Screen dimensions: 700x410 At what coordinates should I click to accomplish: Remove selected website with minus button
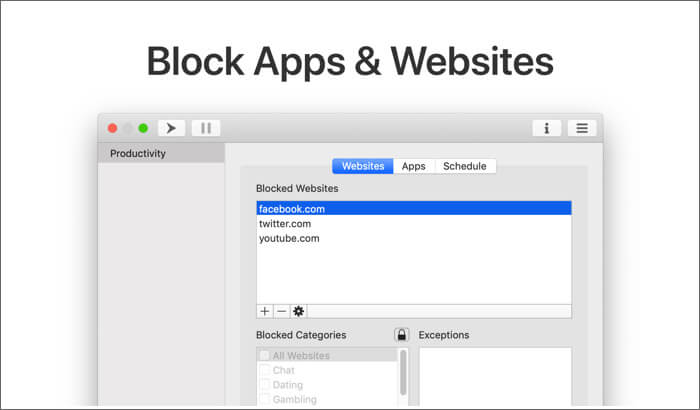click(x=282, y=311)
